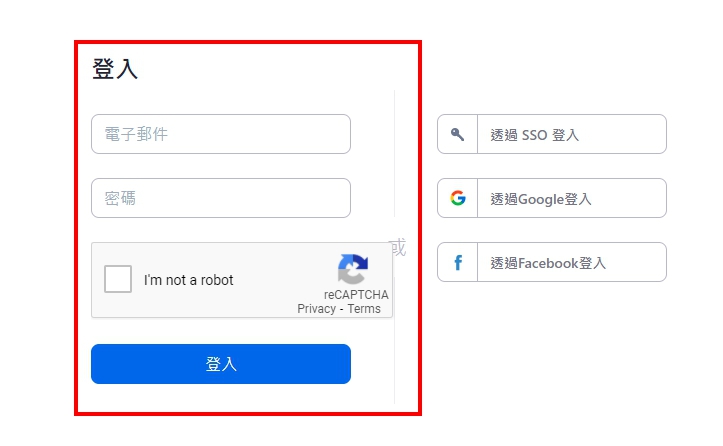Click the vertical divider line above 或
Screen dimensions: 723x446
(x=395, y=154)
